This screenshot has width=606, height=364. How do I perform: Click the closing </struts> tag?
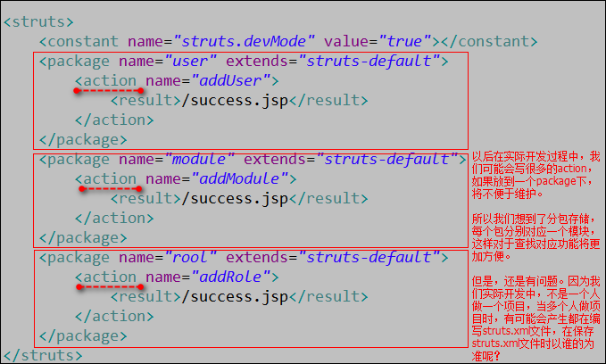pos(43,355)
